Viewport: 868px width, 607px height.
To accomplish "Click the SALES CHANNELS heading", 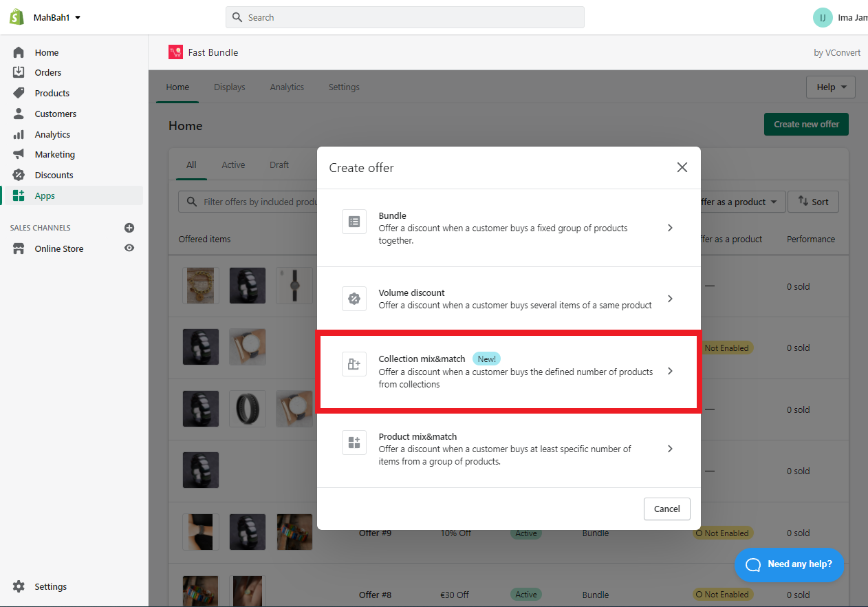I will point(40,228).
